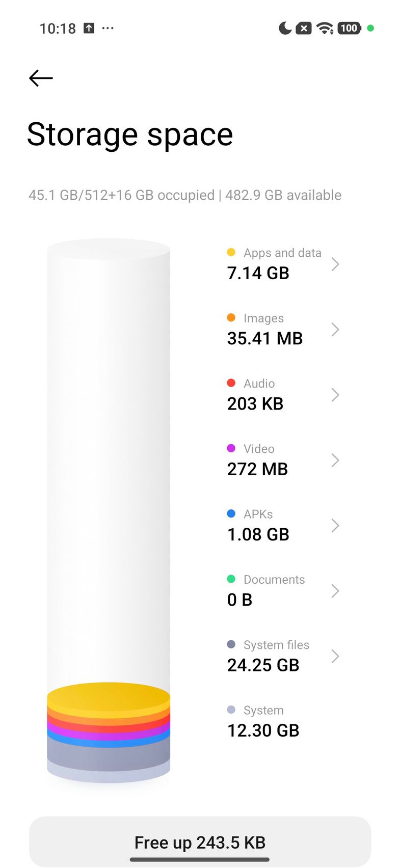Expand the System files chevron
This screenshot has height=868, width=400.
335,656
